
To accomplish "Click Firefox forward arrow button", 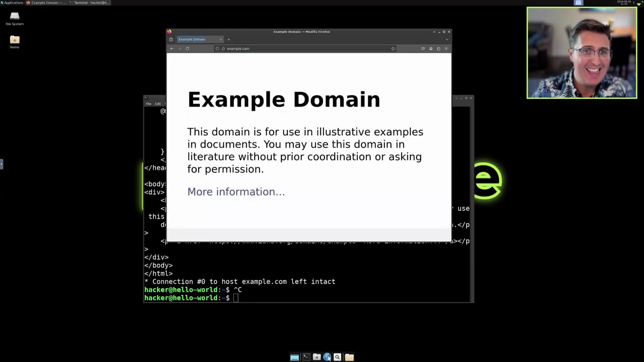I will [179, 49].
